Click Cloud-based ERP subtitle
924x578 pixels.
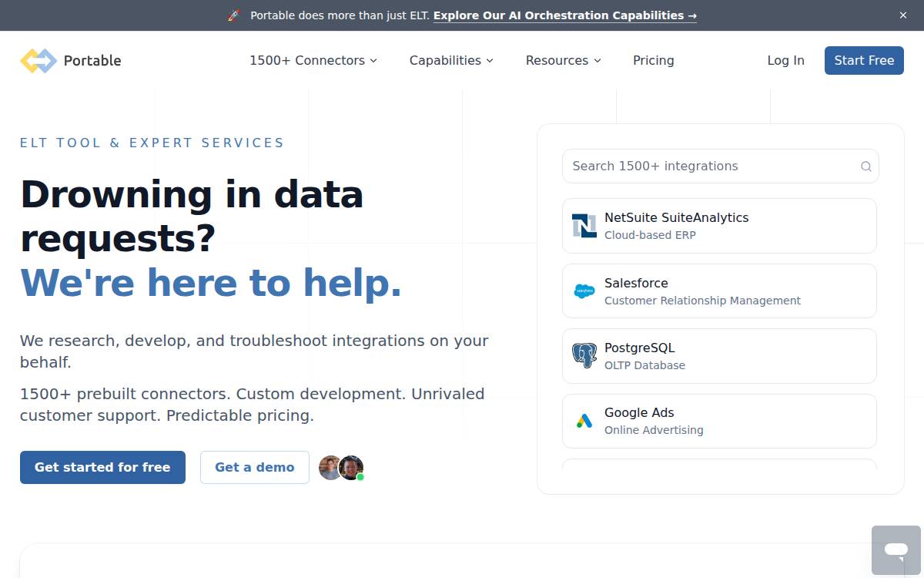point(650,235)
